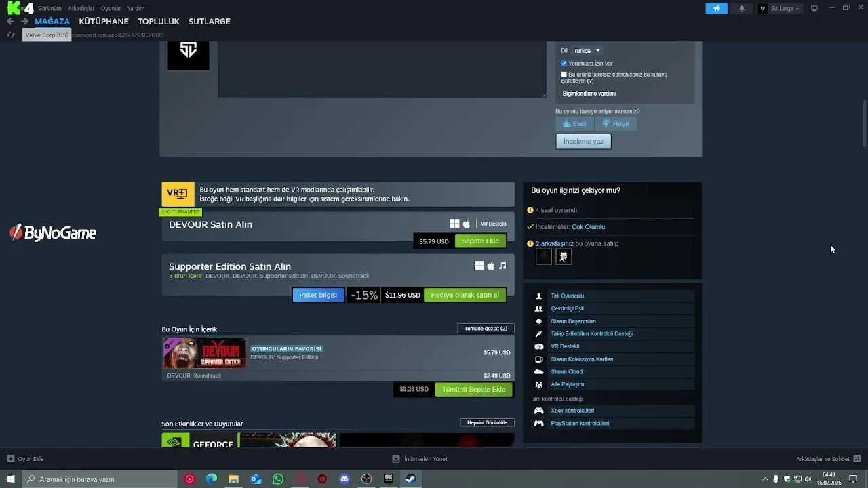The width and height of the screenshot is (868, 488).
Task: Go to the TOPLULUK tab
Action: click(x=159, y=22)
